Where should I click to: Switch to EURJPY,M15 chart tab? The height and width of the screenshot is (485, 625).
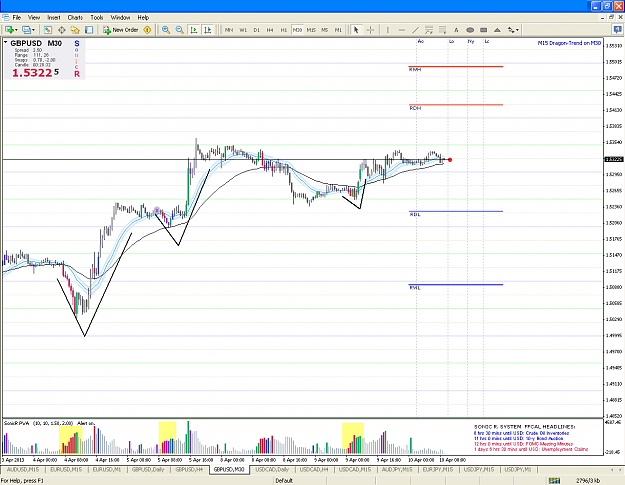pyautogui.click(x=438, y=470)
